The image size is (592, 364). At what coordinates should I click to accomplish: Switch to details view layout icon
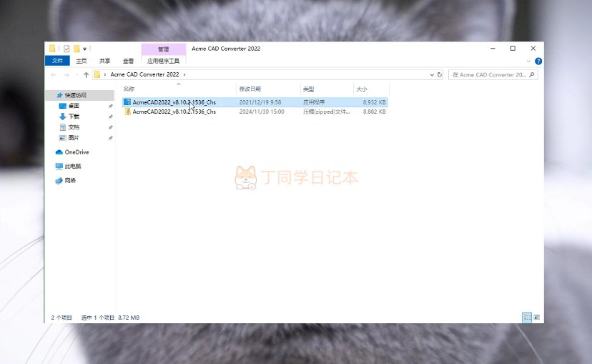coord(527,318)
